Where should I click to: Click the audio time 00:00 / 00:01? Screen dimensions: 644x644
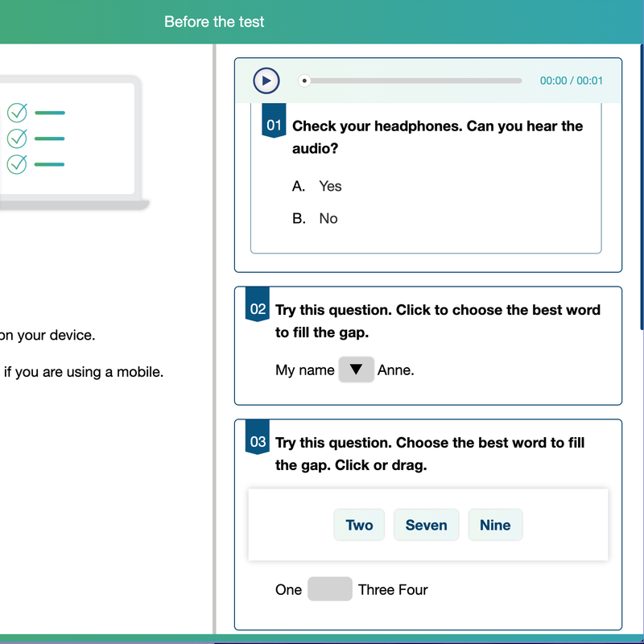(x=571, y=80)
